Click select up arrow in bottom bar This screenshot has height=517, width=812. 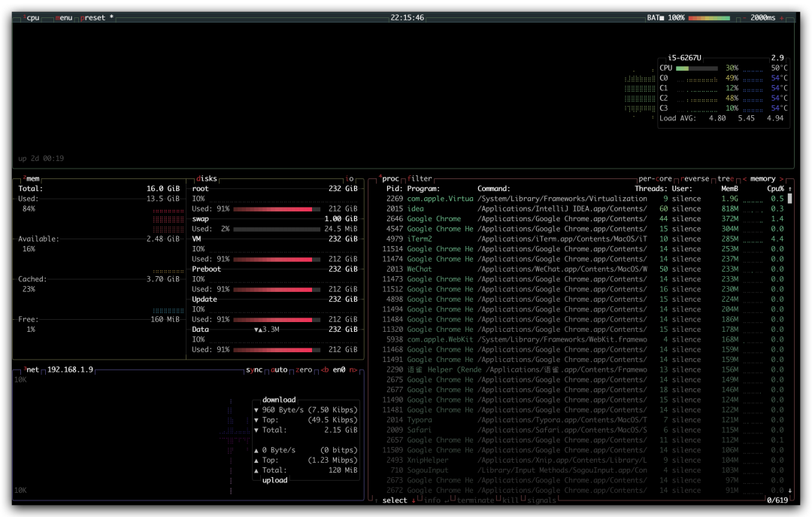[x=377, y=500]
